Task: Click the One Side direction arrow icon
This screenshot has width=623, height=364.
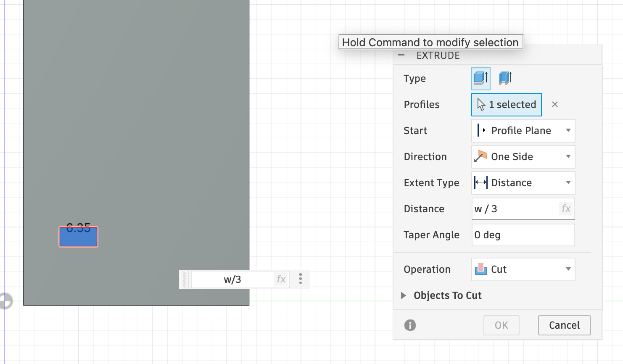Action: pyautogui.click(x=481, y=156)
